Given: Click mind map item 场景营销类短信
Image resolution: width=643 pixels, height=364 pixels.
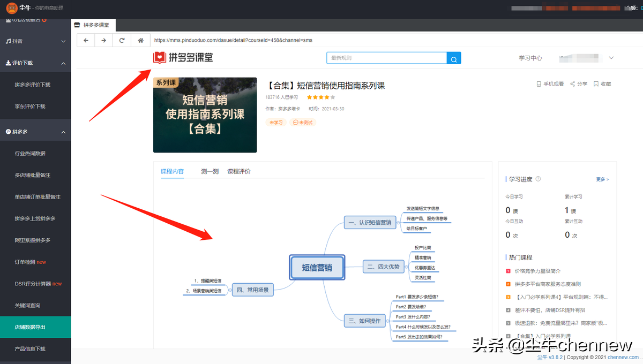Looking at the screenshot, I should coord(204,291).
